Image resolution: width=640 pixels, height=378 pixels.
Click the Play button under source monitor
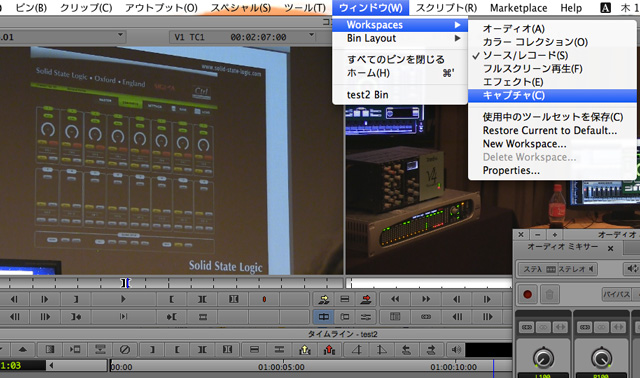coord(124,299)
